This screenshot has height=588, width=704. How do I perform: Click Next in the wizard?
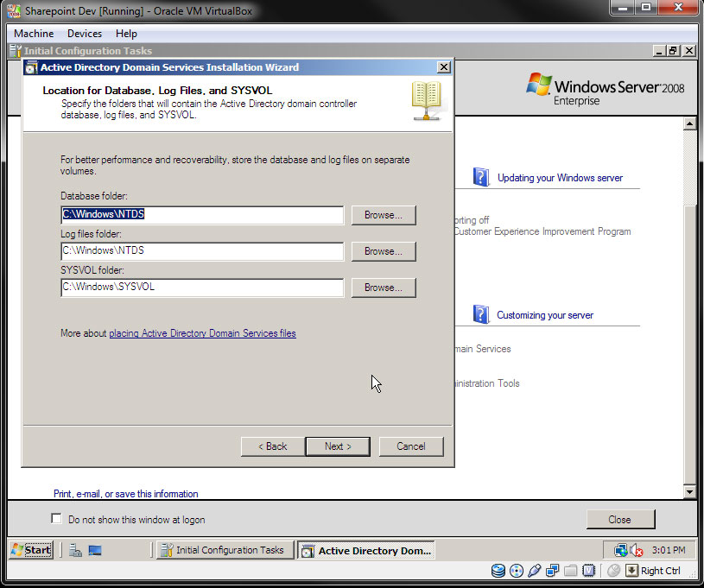click(x=338, y=446)
